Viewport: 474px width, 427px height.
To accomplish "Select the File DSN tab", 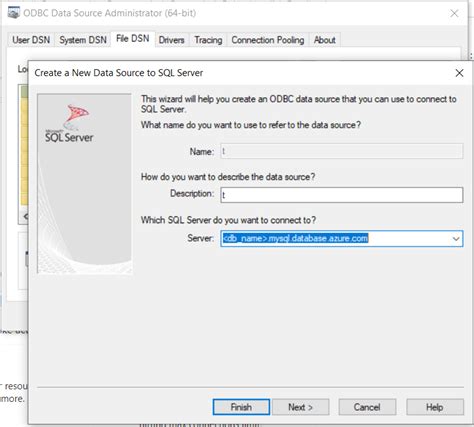I will [x=132, y=39].
